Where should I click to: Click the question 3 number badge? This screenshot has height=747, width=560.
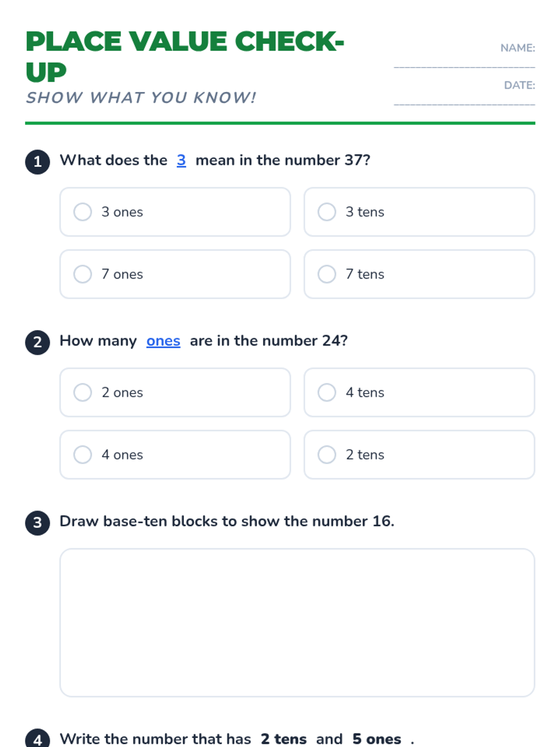[x=38, y=523]
